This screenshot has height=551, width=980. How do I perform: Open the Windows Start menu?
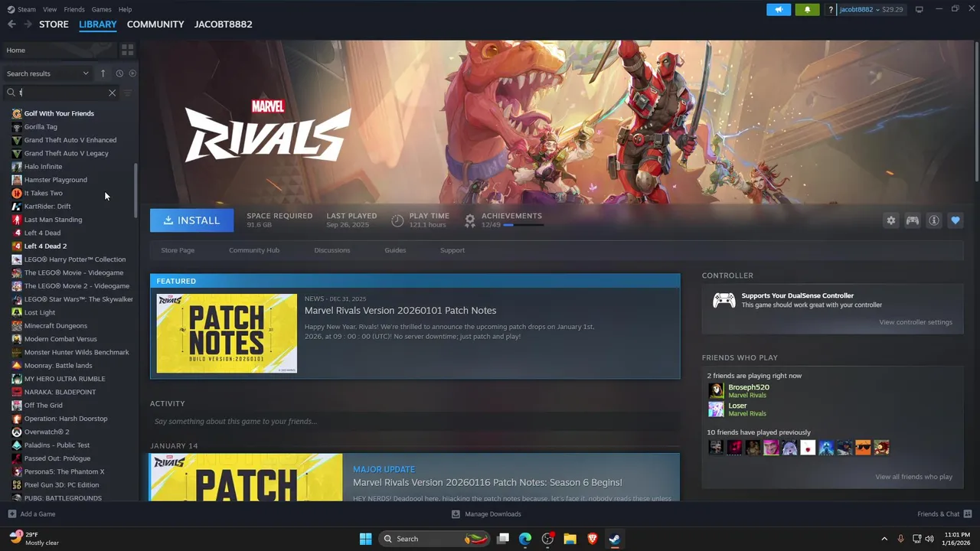point(366,539)
